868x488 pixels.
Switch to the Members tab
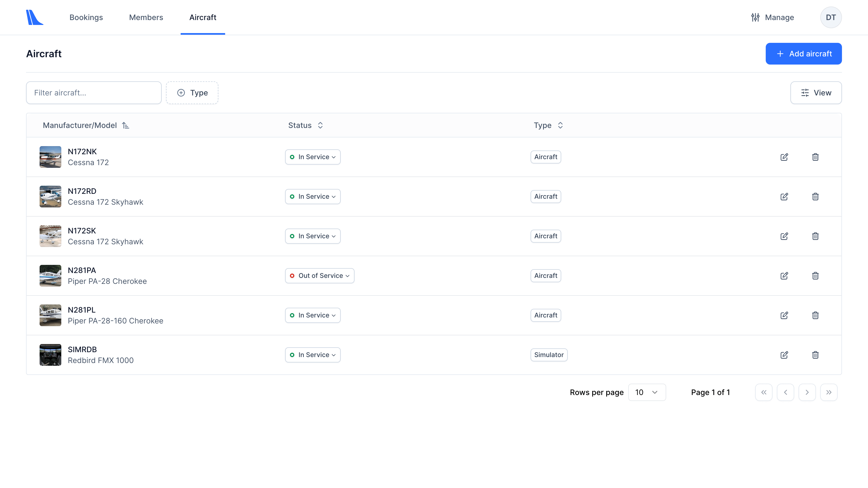click(x=146, y=17)
